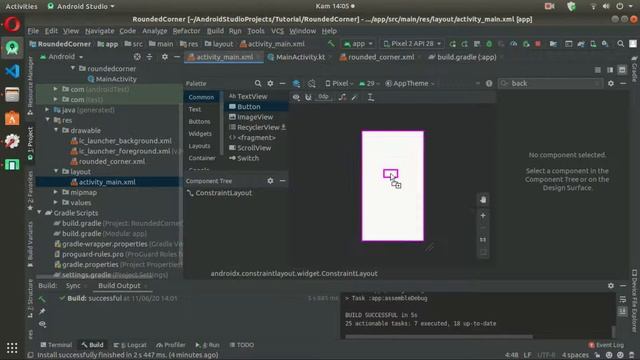Click the Scroll from Source target icon

coord(137,57)
